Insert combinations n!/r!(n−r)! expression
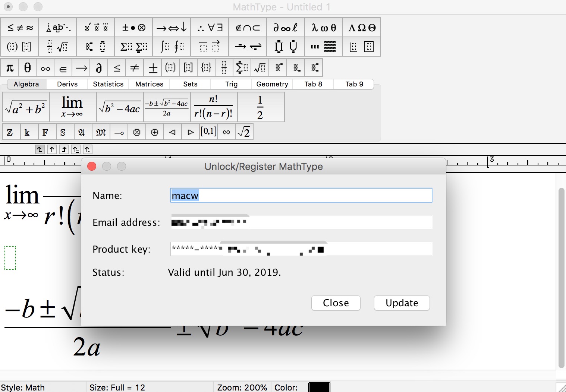566x392 pixels. point(214,107)
